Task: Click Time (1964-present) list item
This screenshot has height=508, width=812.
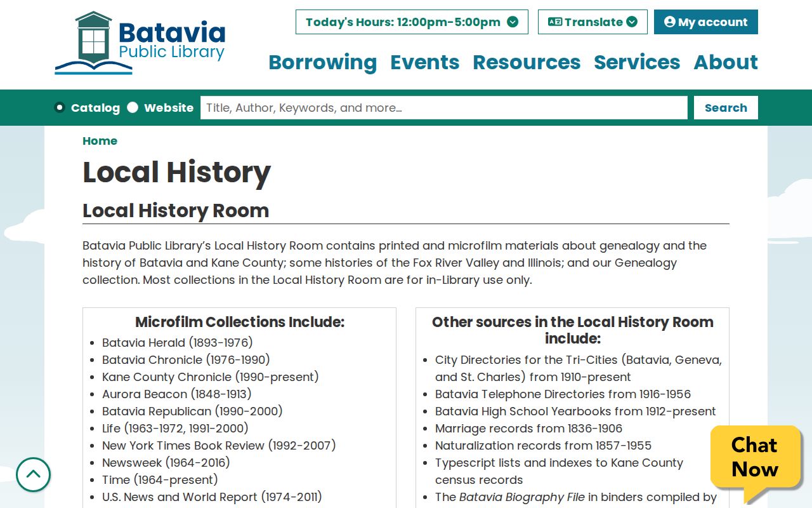Action: [160, 480]
